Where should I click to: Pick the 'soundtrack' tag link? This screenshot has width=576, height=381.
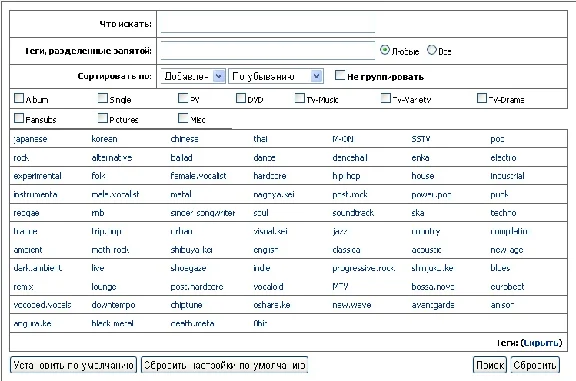[353, 213]
